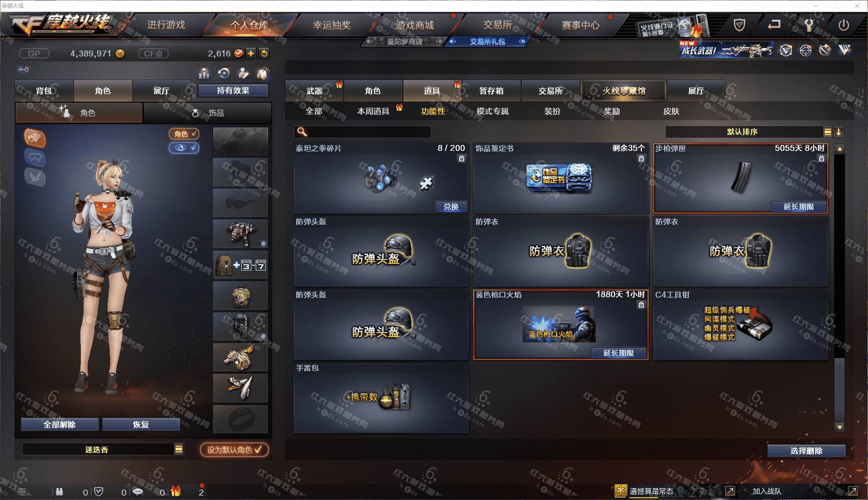
Task: Expand the 迷迭香 character dropdown
Action: (179, 449)
